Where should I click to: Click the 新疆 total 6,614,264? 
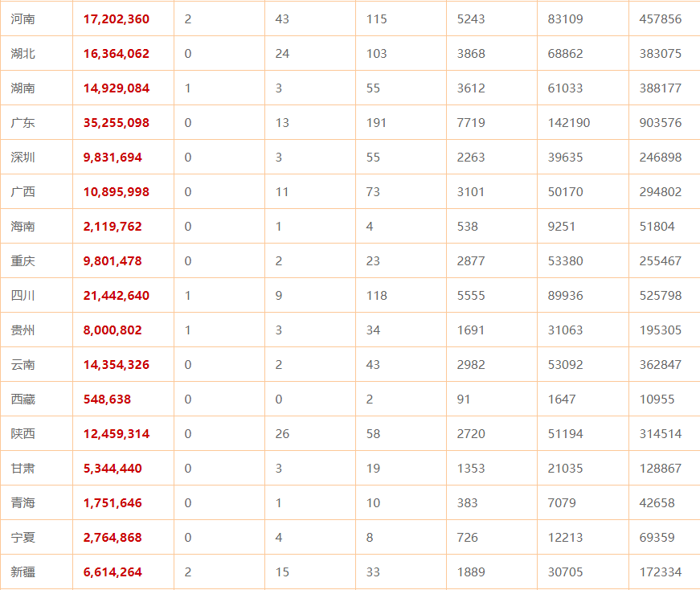(x=113, y=572)
